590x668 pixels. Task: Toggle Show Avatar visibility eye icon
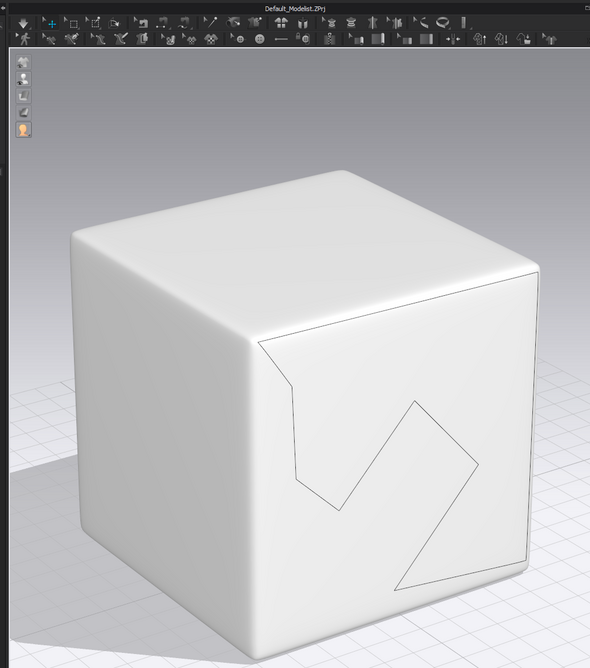coord(23,79)
